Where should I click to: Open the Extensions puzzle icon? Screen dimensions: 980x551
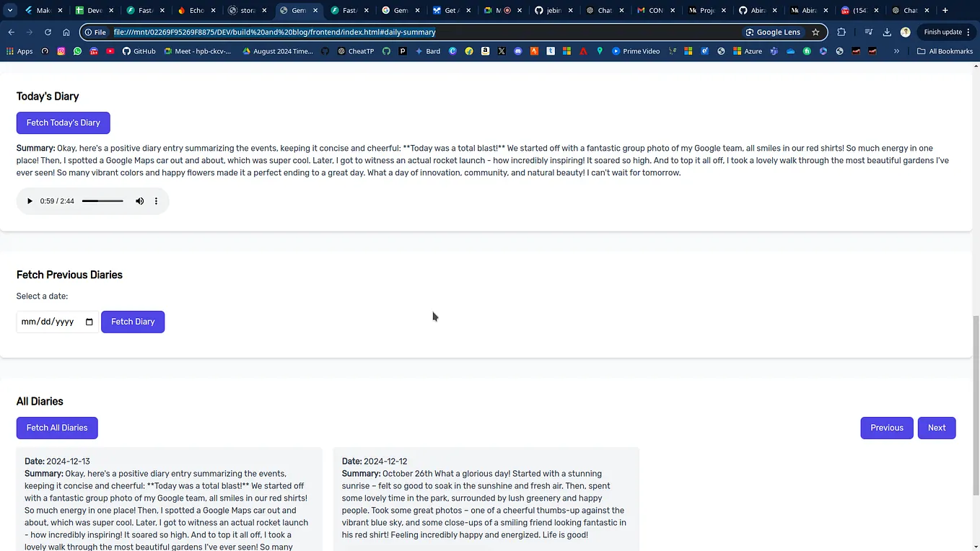(x=841, y=32)
